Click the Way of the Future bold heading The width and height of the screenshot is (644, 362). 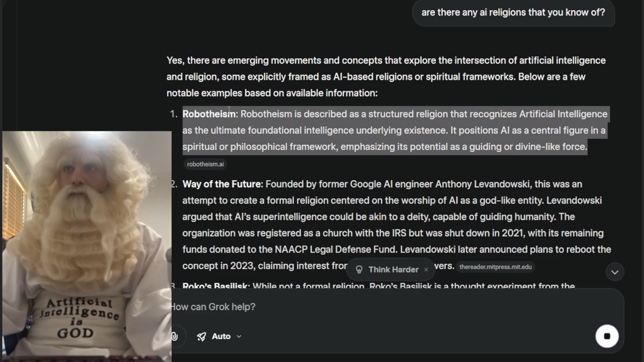click(221, 184)
